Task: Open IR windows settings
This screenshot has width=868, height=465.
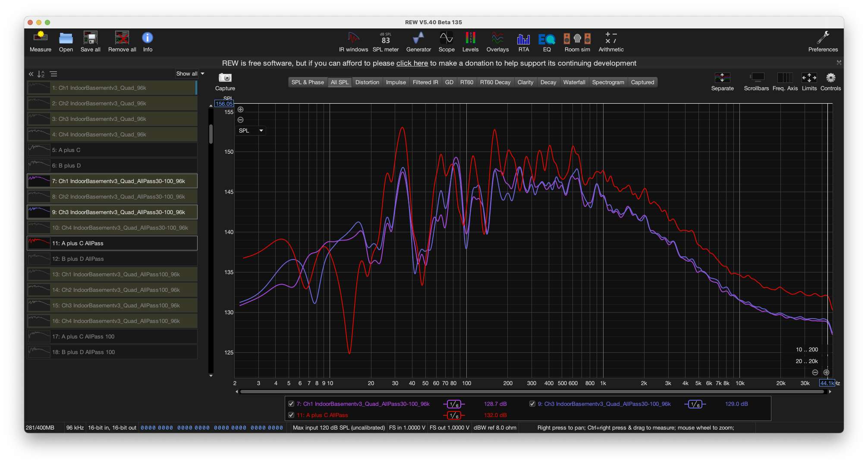Action: pyautogui.click(x=353, y=42)
